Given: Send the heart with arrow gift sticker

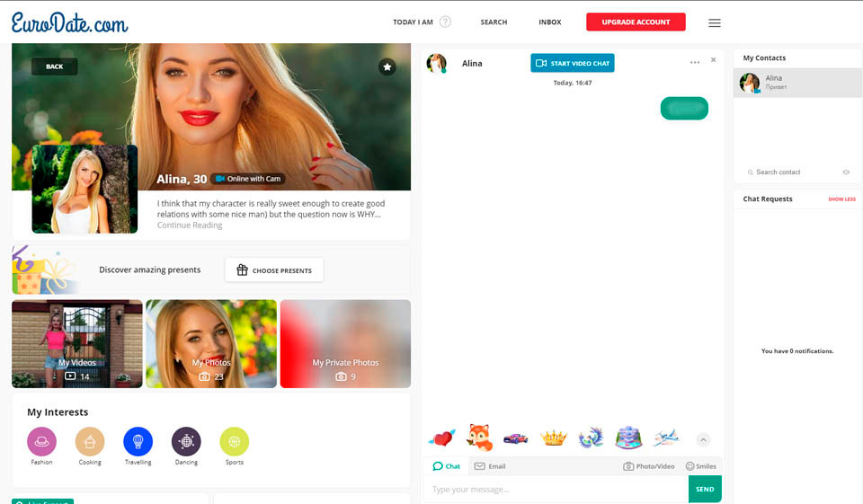Looking at the screenshot, I should pyautogui.click(x=441, y=438).
